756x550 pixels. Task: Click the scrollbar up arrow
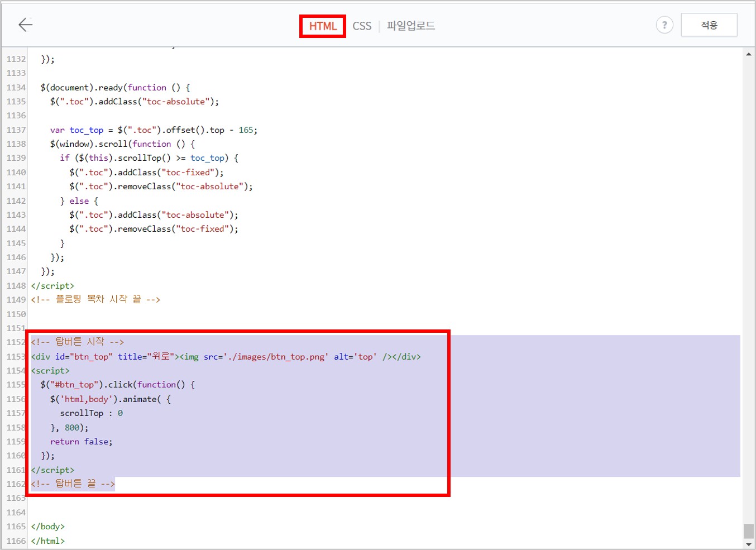tap(749, 54)
